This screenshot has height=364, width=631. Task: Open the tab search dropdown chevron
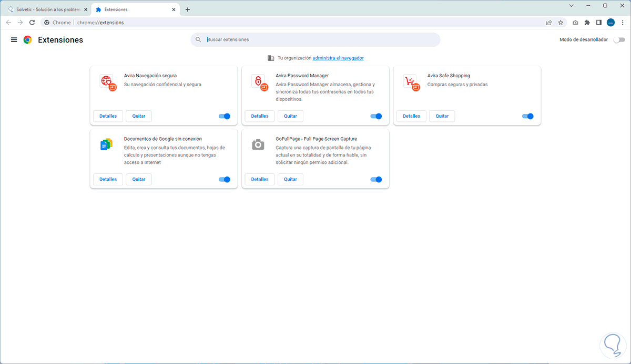(x=572, y=5)
